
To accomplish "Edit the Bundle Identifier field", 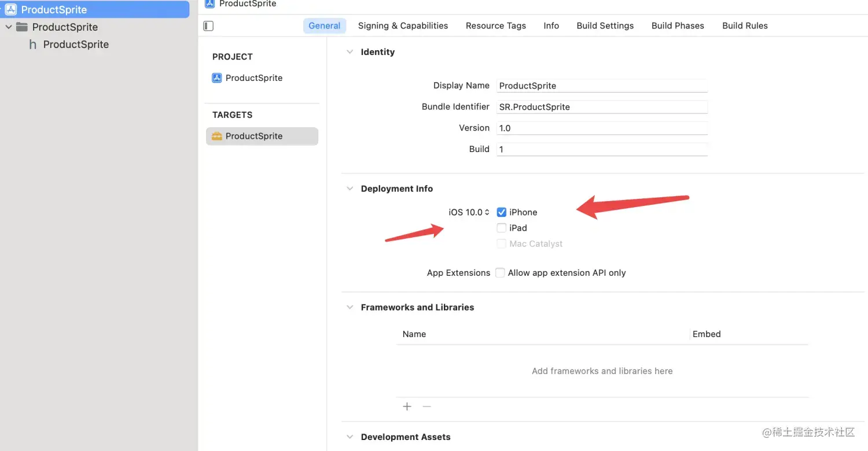I will (x=602, y=107).
